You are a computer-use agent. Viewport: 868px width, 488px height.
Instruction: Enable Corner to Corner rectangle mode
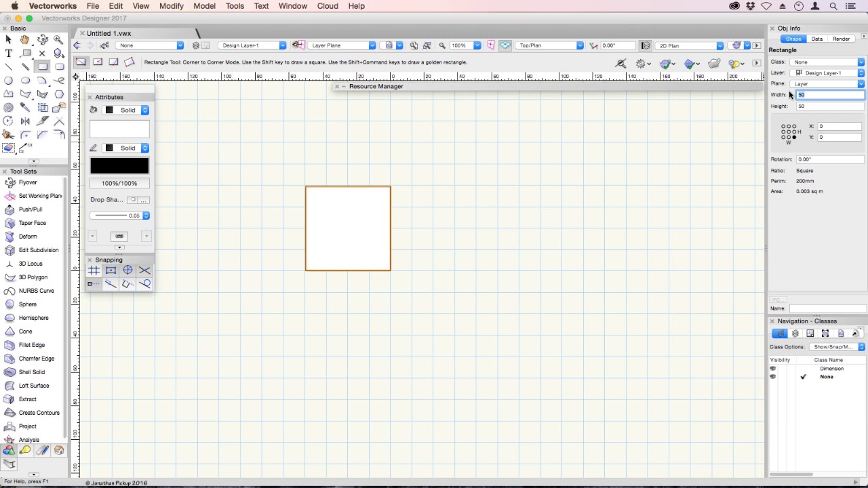81,62
